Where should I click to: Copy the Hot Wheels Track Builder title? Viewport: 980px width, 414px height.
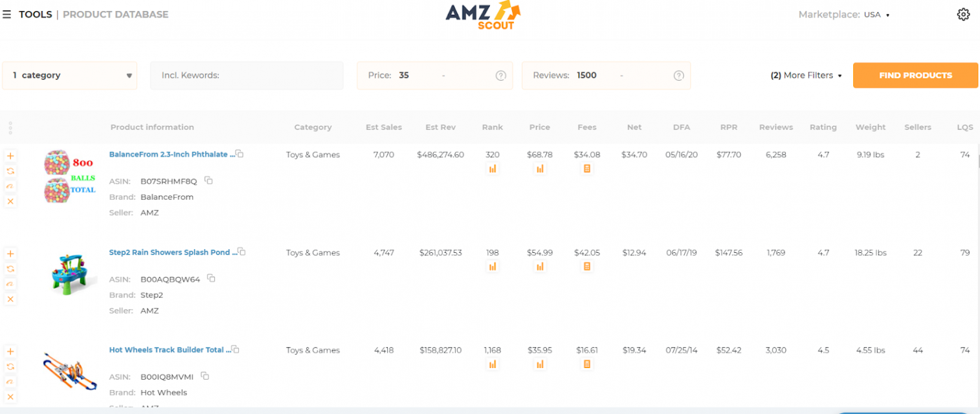click(236, 349)
